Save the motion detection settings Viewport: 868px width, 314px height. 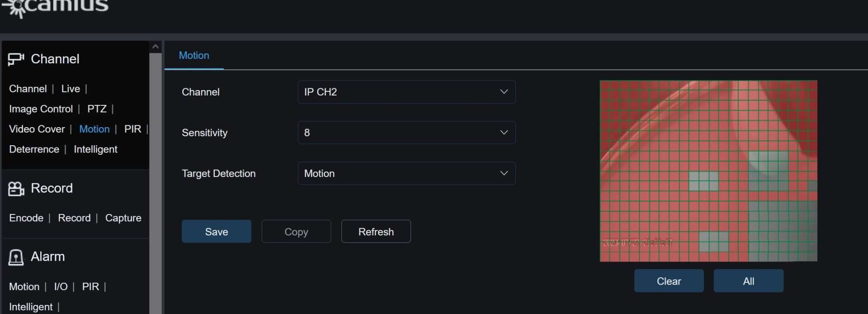click(216, 231)
